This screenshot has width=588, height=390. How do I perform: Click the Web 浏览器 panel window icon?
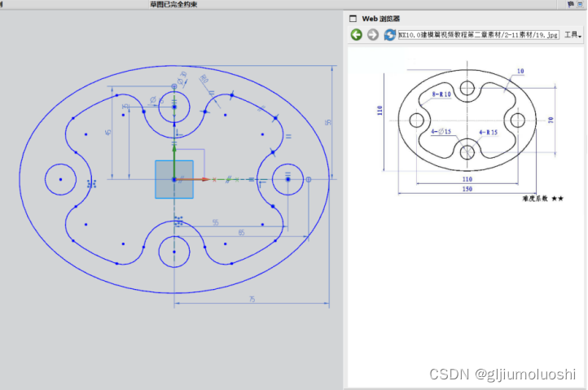353,19
